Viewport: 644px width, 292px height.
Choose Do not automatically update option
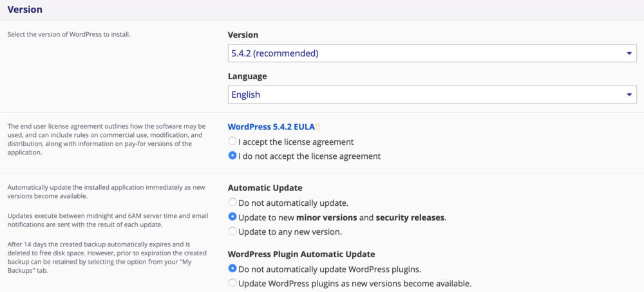coord(232,202)
